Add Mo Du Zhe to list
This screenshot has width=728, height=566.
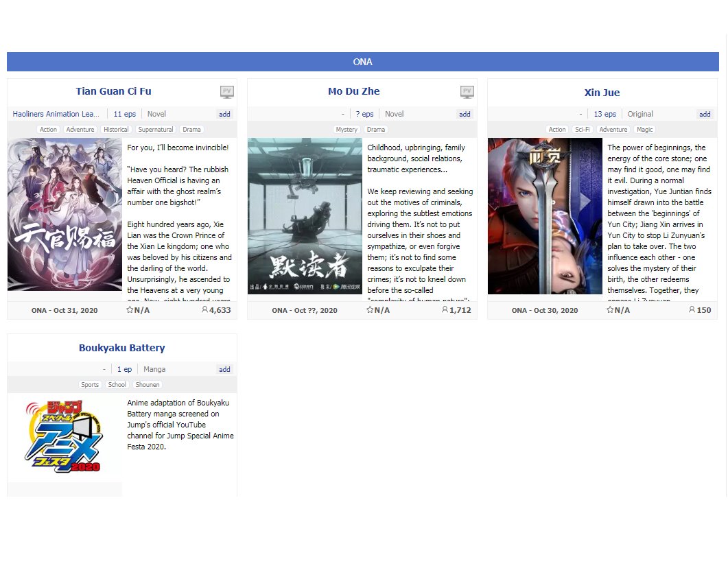pos(465,114)
